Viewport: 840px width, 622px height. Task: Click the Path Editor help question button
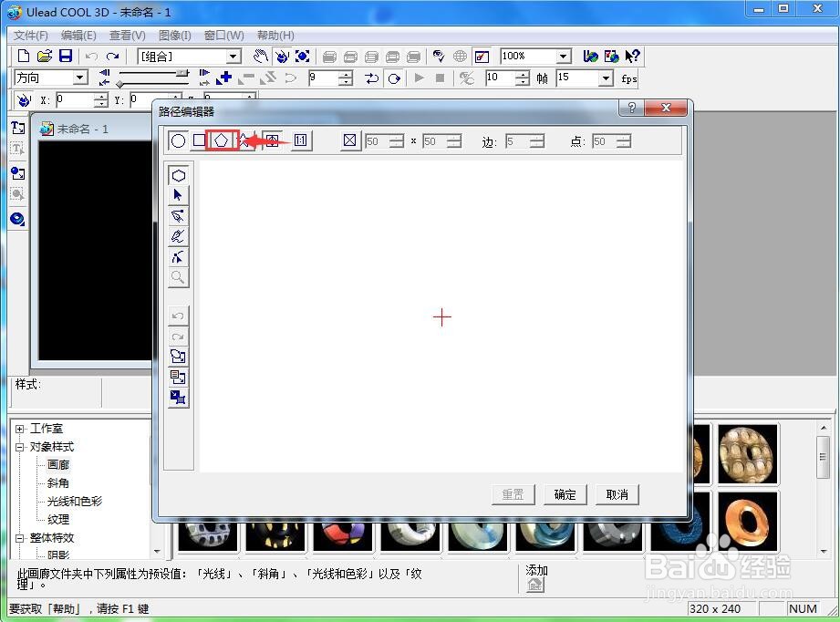pos(632,108)
